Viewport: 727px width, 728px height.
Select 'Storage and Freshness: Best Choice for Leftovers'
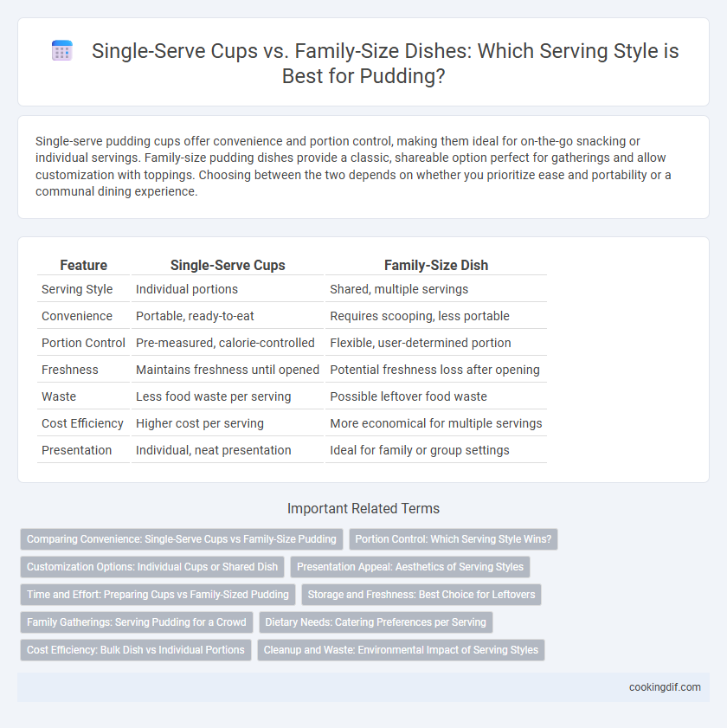pos(421,595)
